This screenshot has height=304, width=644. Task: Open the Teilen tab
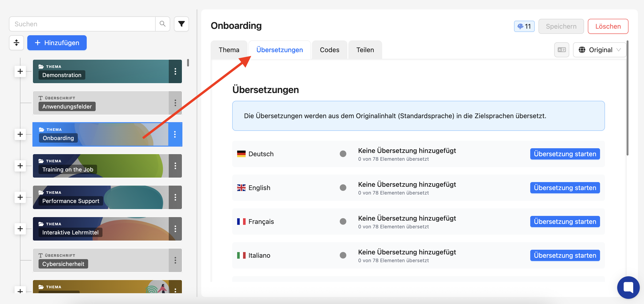(365, 50)
